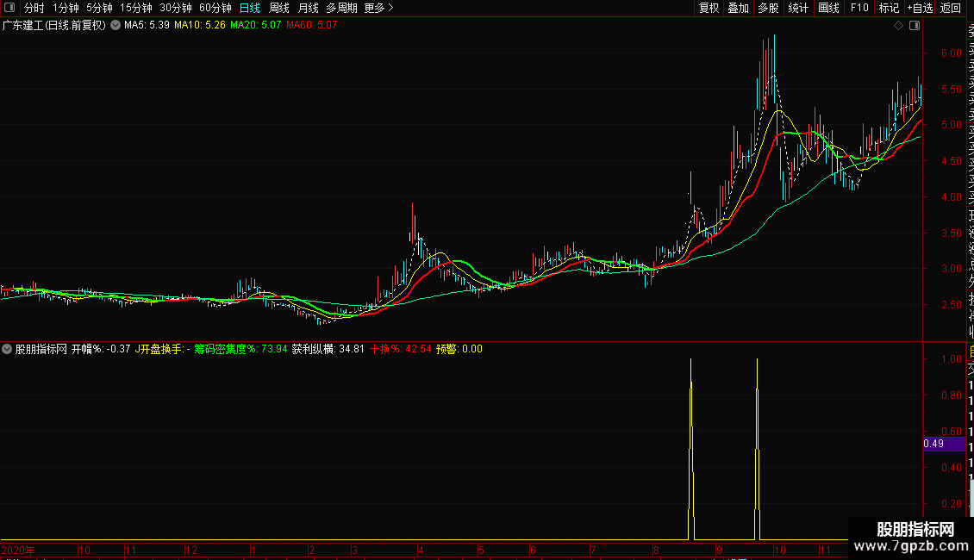Image resolution: width=974 pixels, height=560 pixels.
Task: Switch to the 周线 weekly tab
Action: click(279, 8)
